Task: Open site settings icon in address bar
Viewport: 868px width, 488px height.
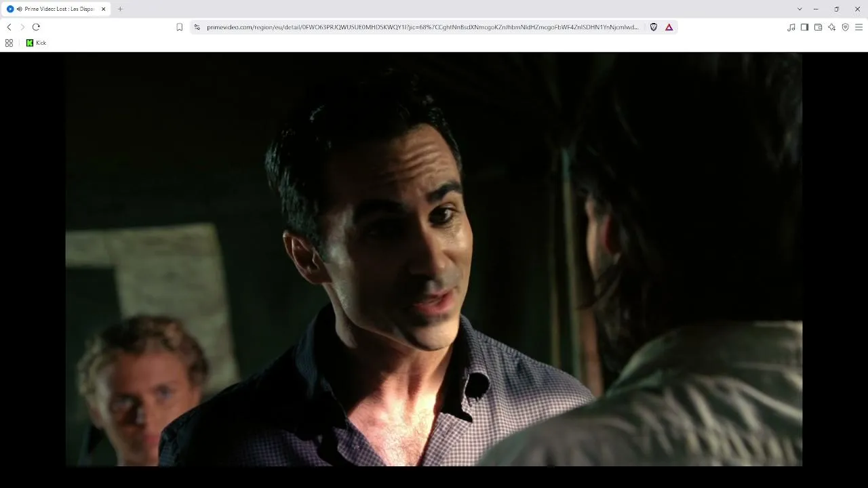Action: [197, 27]
